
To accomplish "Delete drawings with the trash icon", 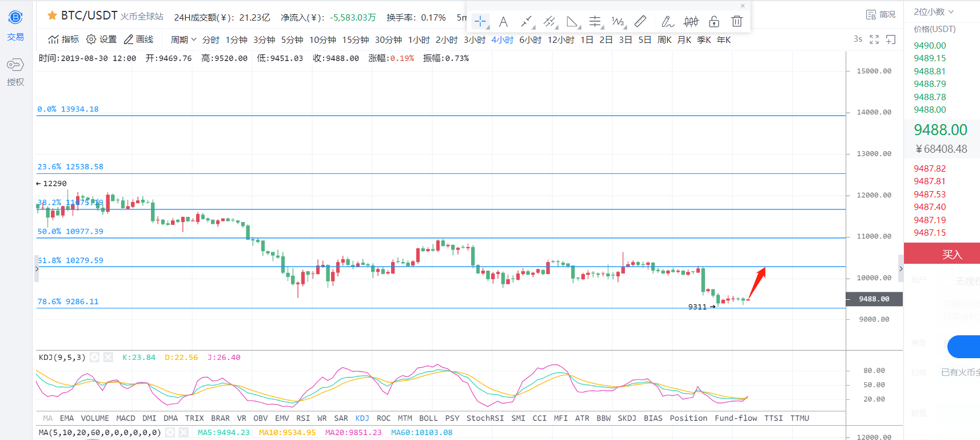I will click(x=737, y=22).
